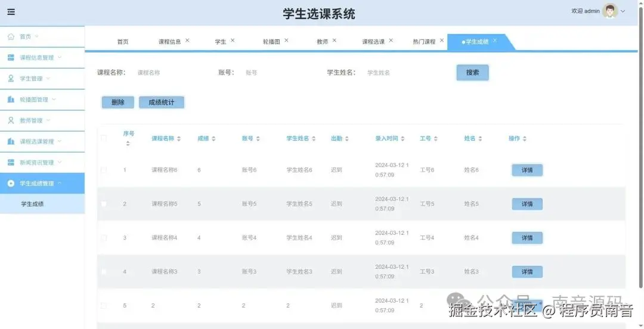This screenshot has width=644, height=329.
Task: Close the 教师 tab
Action: point(335,41)
